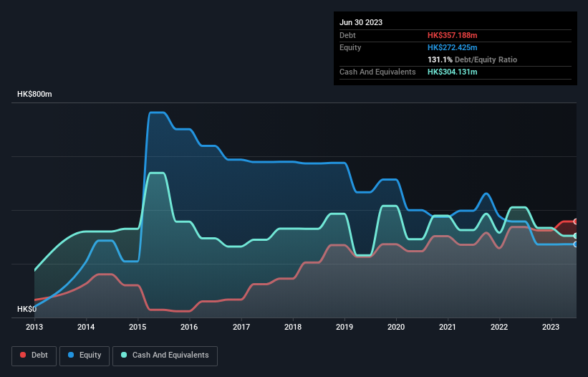Click the Equity value HK$272.425m in tooltip

(452, 47)
